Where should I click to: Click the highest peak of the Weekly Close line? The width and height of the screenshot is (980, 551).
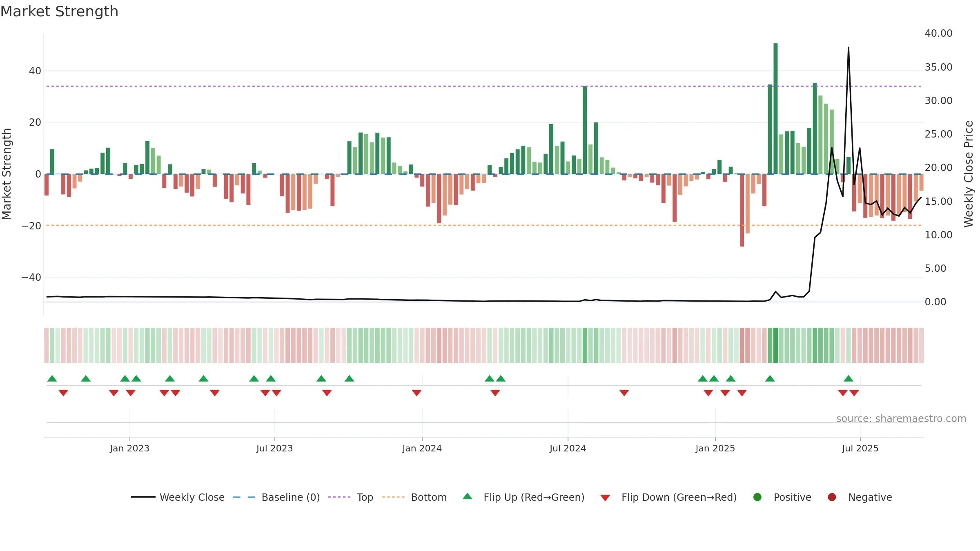click(x=849, y=47)
